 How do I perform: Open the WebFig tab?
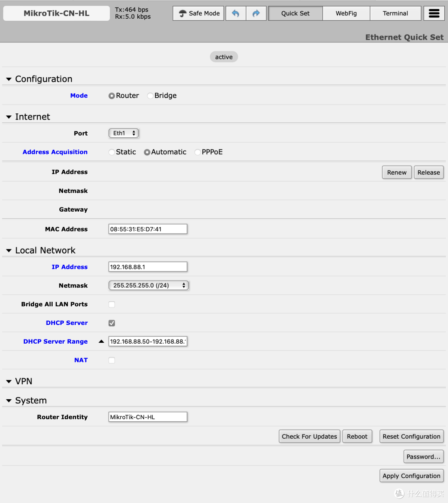tap(346, 13)
